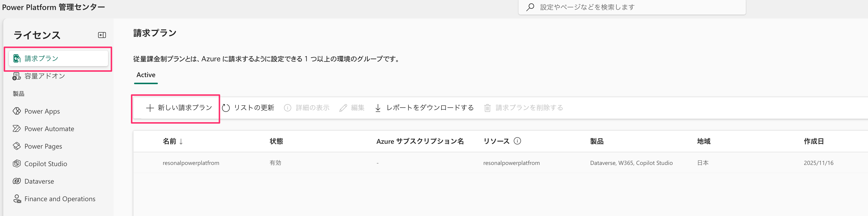Click 新しい請求プラン button
Screen dimensions: 868x216
[179, 108]
